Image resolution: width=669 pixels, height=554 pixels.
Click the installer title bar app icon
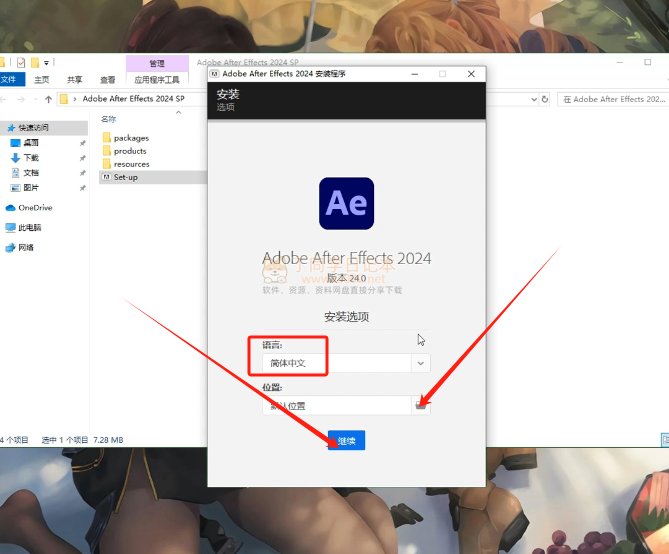(215, 74)
